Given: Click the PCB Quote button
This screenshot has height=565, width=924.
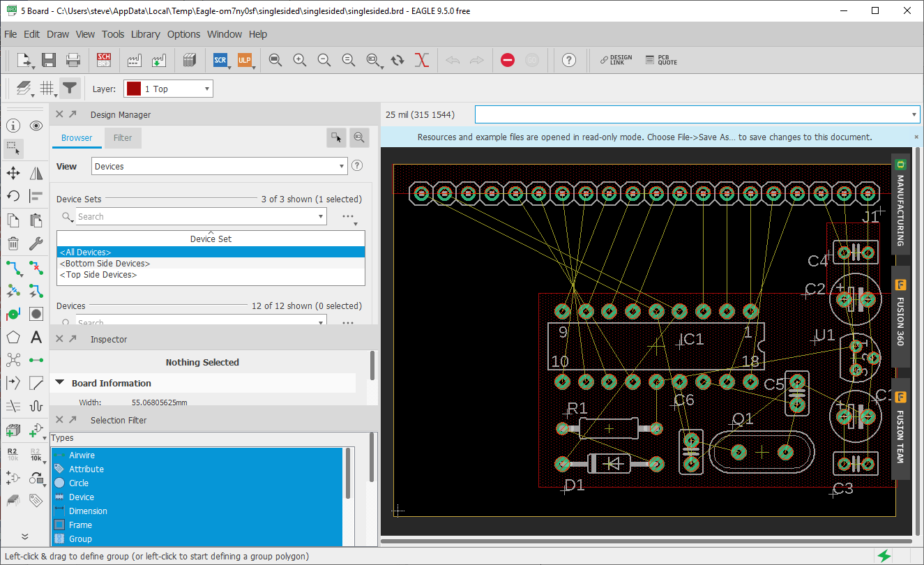Looking at the screenshot, I should (661, 60).
